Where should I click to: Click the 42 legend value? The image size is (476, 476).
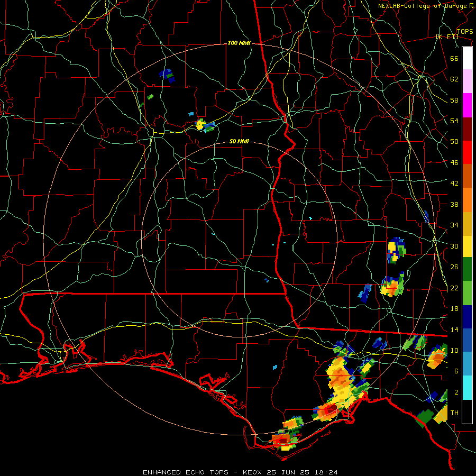(x=454, y=184)
